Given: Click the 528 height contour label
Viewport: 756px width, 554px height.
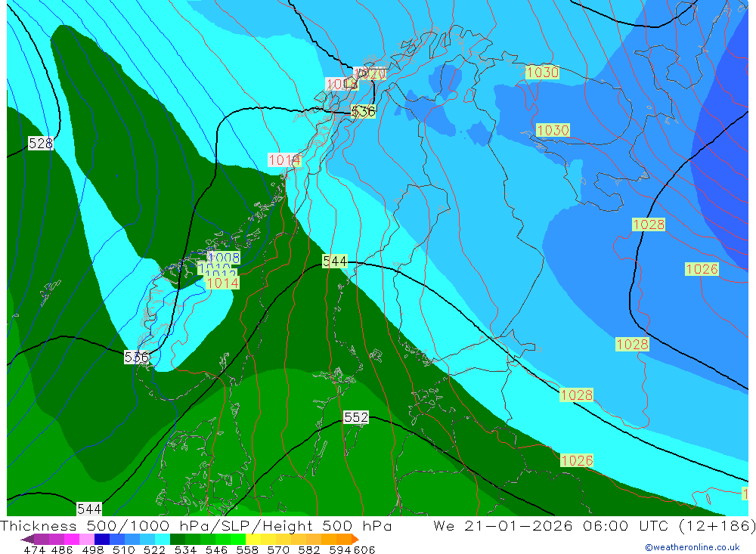Looking at the screenshot, I should coord(41,143).
